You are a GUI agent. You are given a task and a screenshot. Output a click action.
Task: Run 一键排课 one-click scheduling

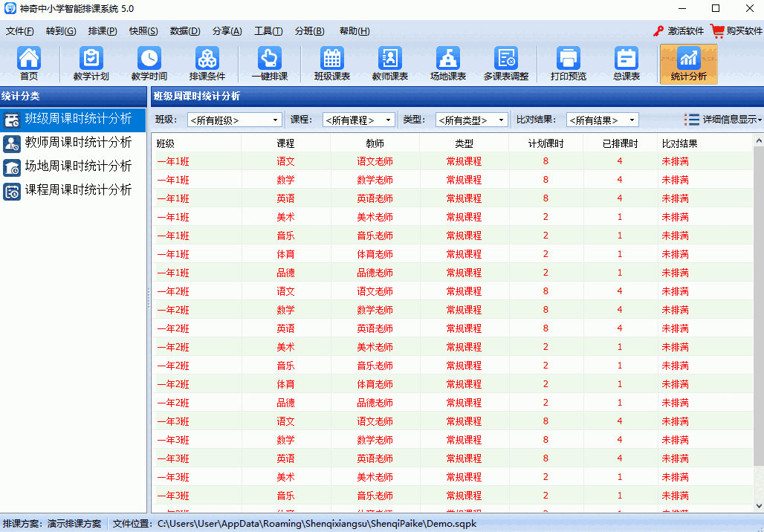pos(269,64)
